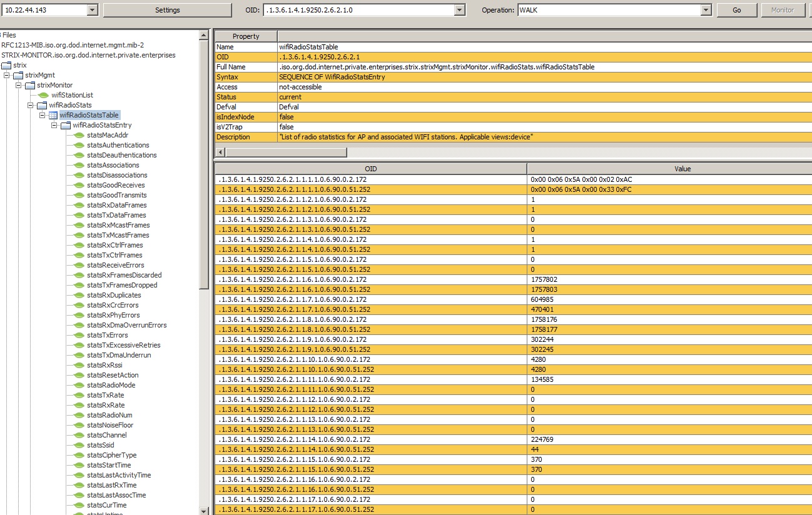Viewport: 812px width, 515px height.
Task: Click the Go button
Action: [x=736, y=10]
